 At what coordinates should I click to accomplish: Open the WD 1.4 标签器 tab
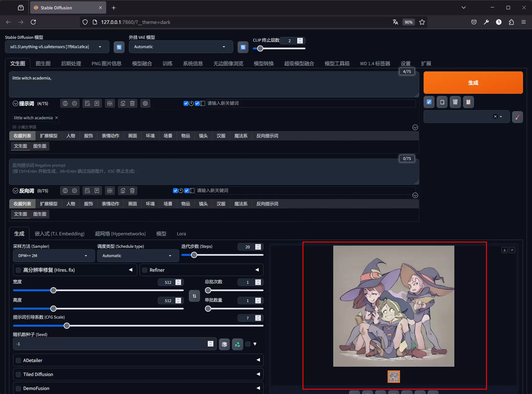375,63
